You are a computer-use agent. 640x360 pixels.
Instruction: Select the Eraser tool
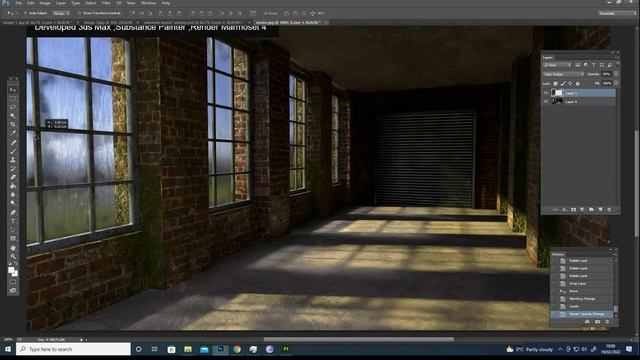pos(13,177)
